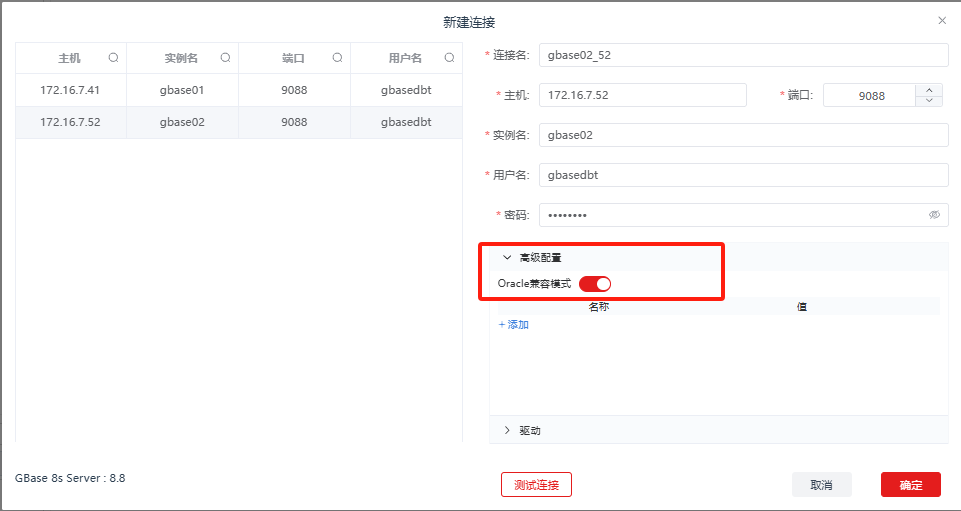Show password using the eye icon
Image resolution: width=961 pixels, height=511 pixels.
(934, 215)
